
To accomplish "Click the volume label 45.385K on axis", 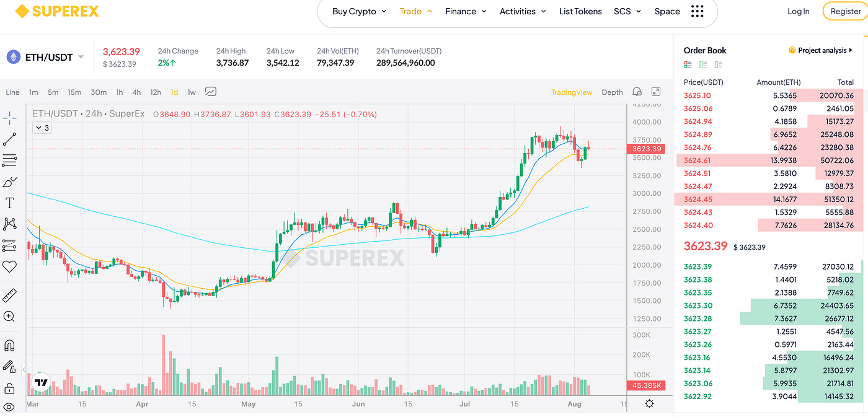I will pyautogui.click(x=646, y=385).
